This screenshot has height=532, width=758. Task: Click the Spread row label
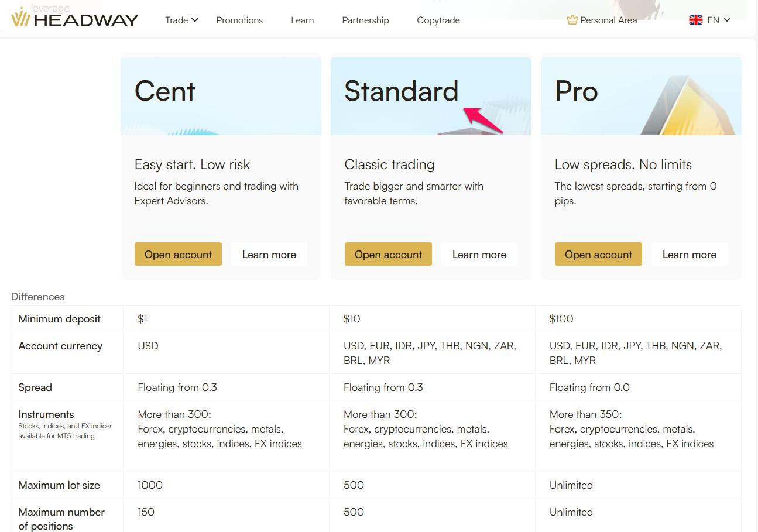pyautogui.click(x=35, y=387)
